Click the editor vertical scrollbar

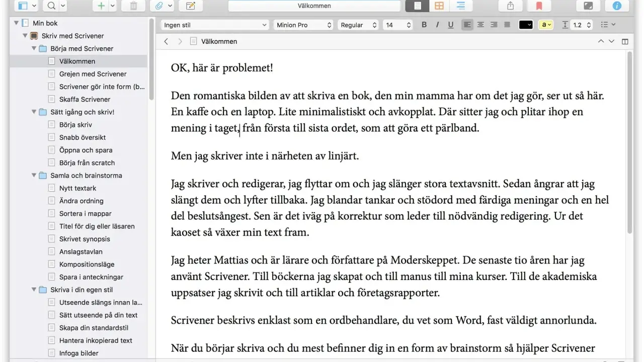(629, 142)
